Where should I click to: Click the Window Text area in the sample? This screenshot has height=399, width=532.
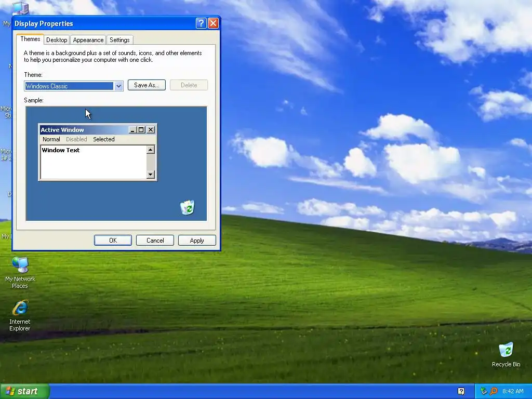(94, 162)
